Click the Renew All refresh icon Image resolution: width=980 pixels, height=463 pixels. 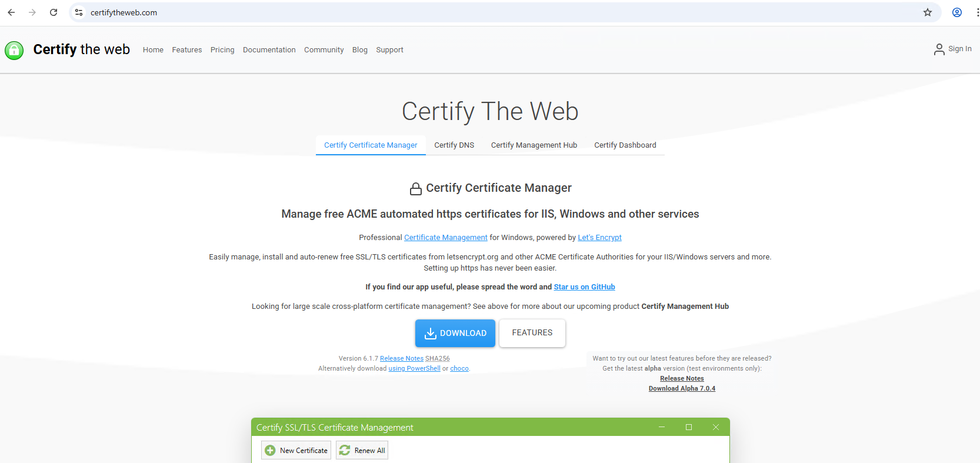pos(345,451)
